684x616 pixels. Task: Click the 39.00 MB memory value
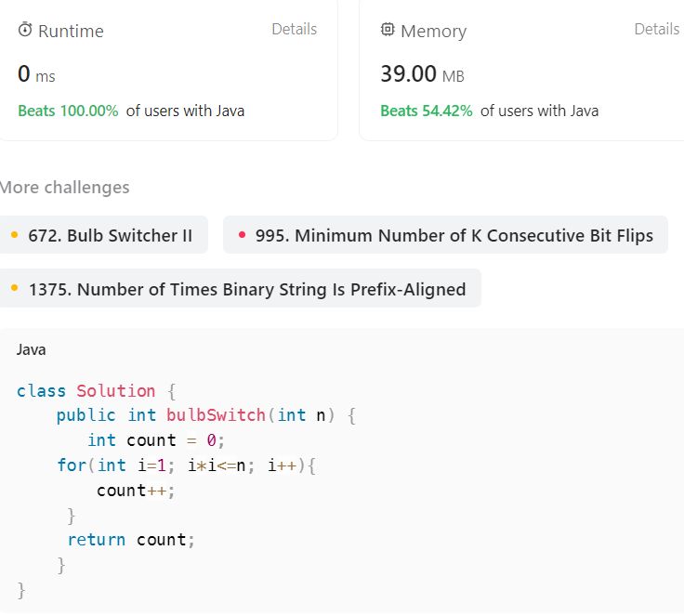pos(422,73)
